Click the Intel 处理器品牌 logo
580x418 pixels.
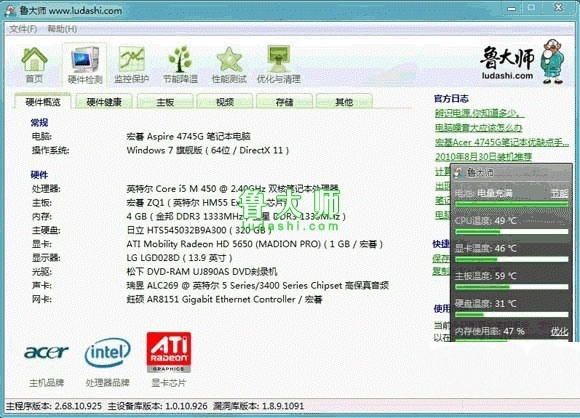click(107, 353)
